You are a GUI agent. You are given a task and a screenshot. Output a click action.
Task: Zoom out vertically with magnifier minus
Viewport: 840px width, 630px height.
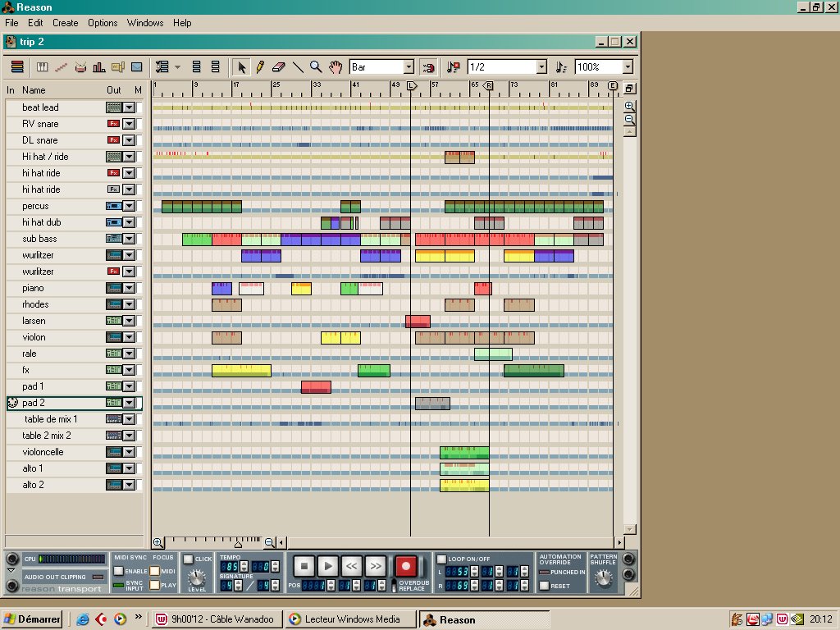629,119
